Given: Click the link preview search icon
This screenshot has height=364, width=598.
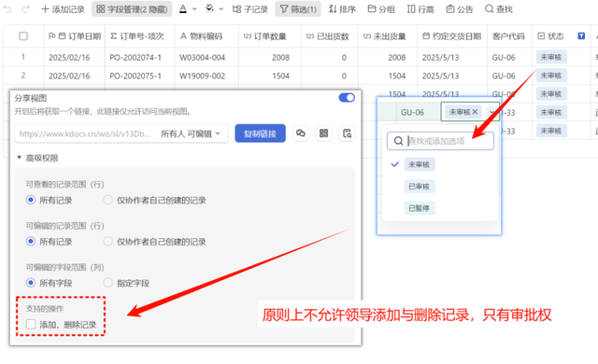Looking at the screenshot, I should pos(347,133).
